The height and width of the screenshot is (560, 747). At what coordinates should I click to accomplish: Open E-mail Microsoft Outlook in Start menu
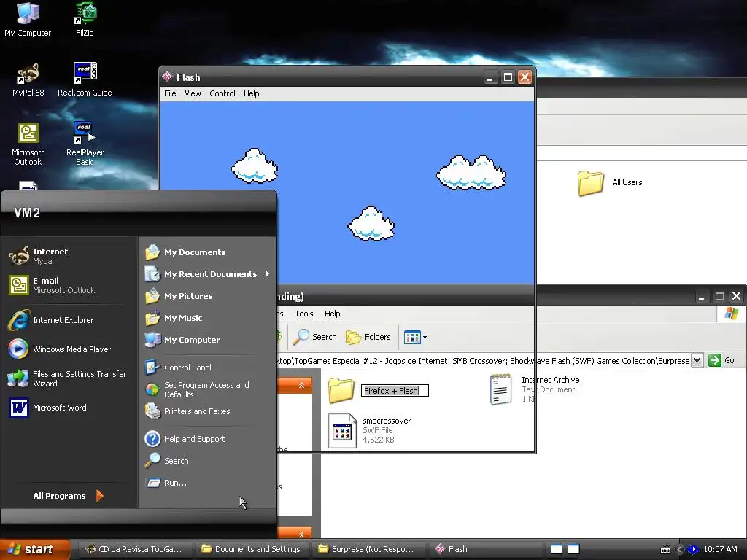pos(52,285)
